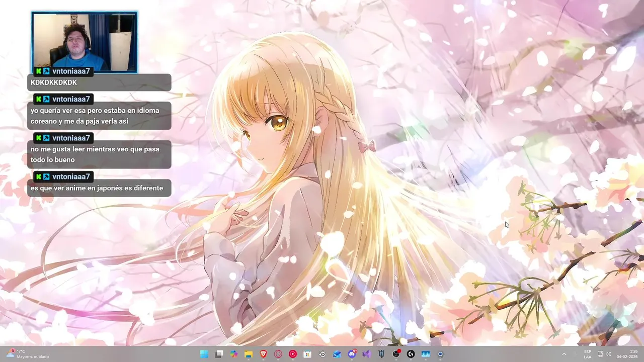Image resolution: width=644 pixels, height=362 pixels.
Task: Open Opera browser from the taskbar
Action: (x=278, y=354)
